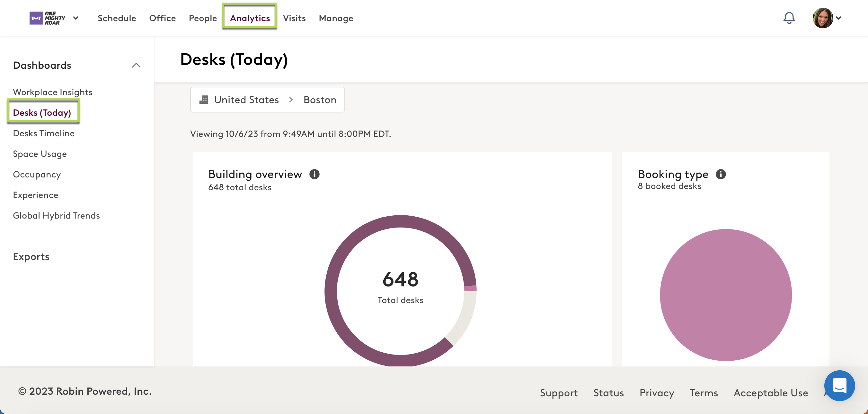This screenshot has width=868, height=414.
Task: Switch to the Analytics tab
Action: 249,18
